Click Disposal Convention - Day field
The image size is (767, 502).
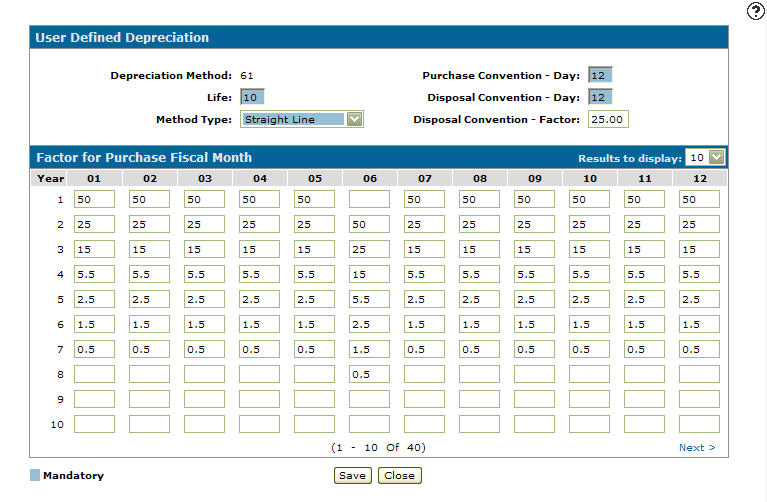(600, 97)
